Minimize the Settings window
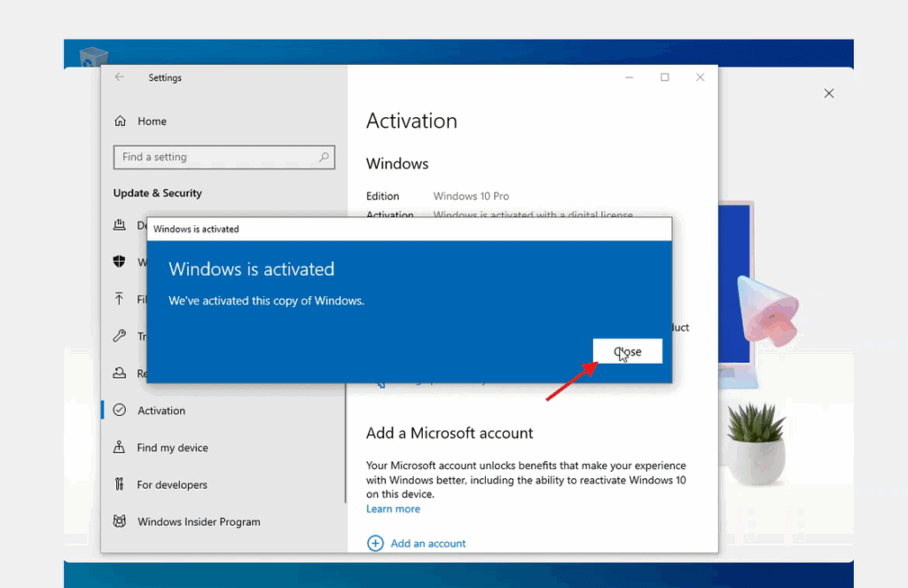Image resolution: width=908 pixels, height=588 pixels. 630,77
